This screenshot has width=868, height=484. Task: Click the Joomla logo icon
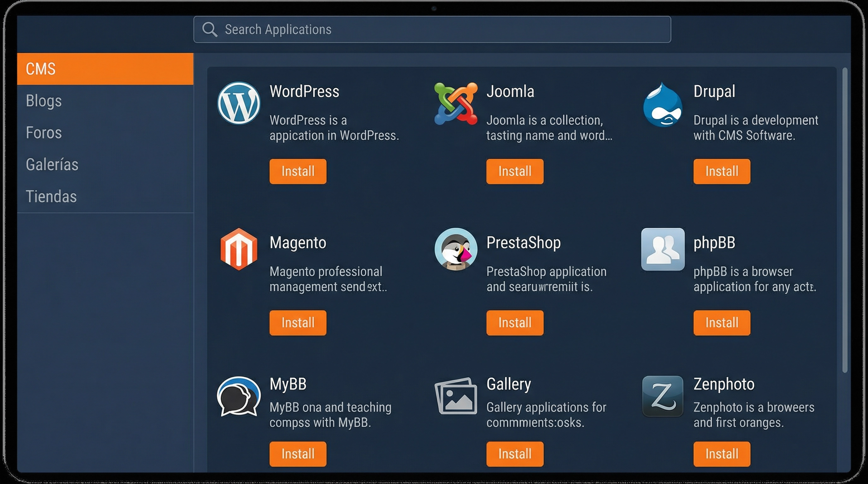point(455,103)
